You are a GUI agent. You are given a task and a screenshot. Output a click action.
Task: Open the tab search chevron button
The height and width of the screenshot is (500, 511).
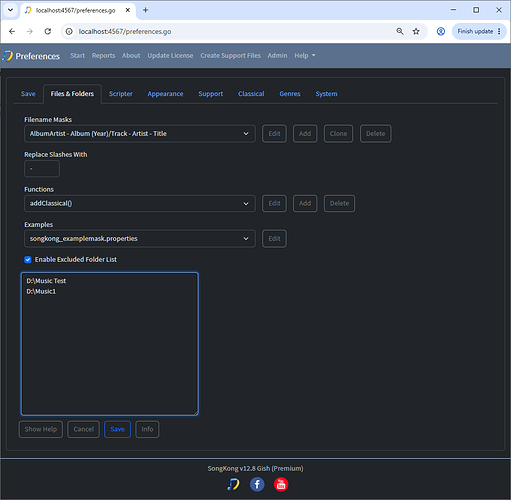click(10, 10)
